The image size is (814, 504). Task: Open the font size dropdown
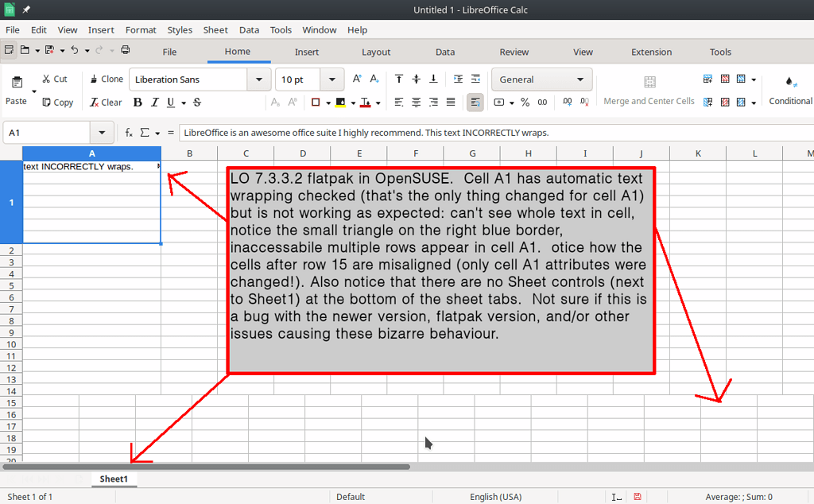click(331, 79)
